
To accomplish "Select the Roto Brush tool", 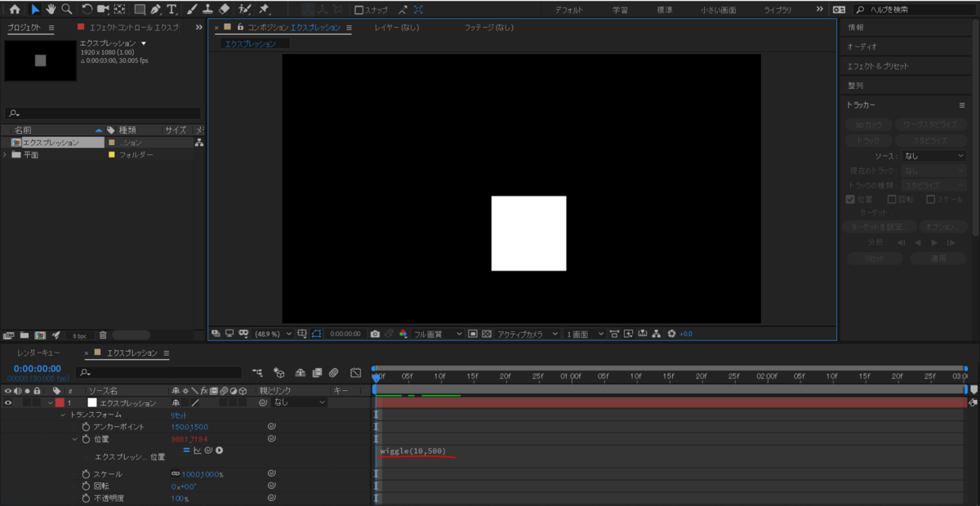I will (x=244, y=10).
